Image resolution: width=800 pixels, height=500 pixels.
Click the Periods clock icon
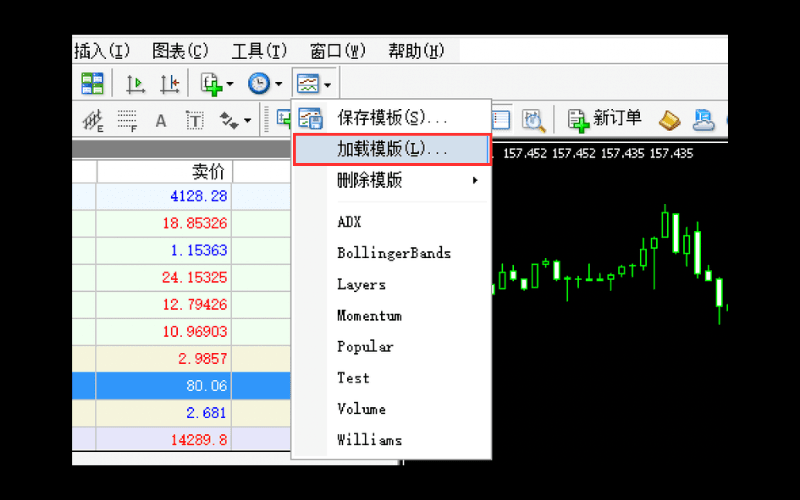click(x=259, y=83)
